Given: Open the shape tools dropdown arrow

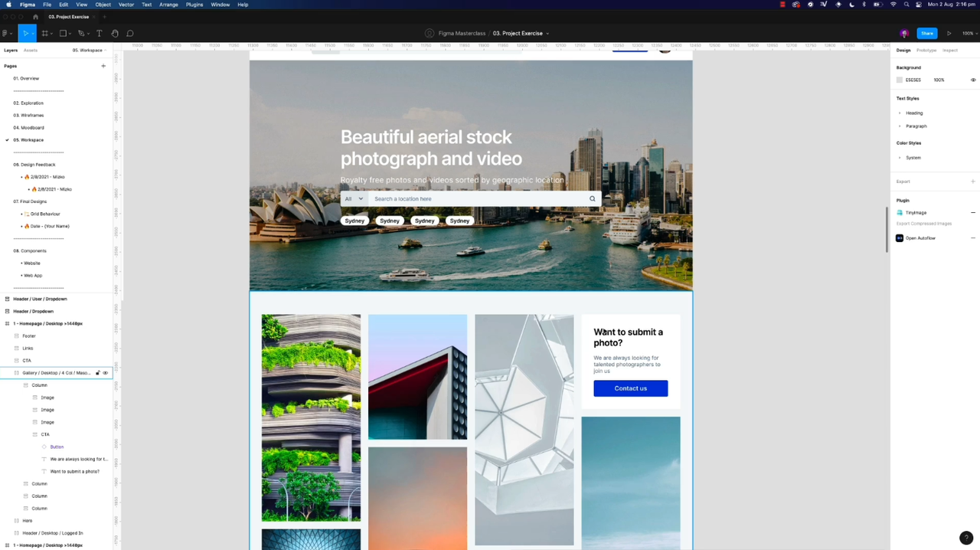Looking at the screenshot, I should point(70,34).
